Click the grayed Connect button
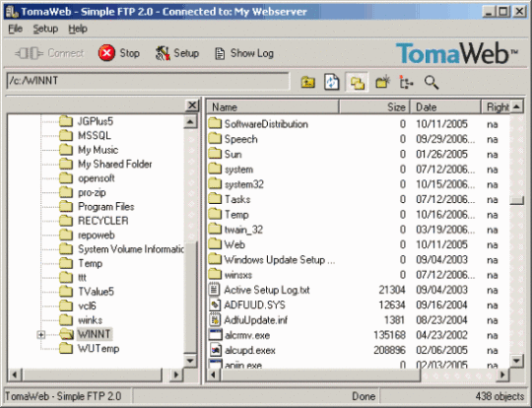The height and width of the screenshot is (408, 532). [x=49, y=53]
